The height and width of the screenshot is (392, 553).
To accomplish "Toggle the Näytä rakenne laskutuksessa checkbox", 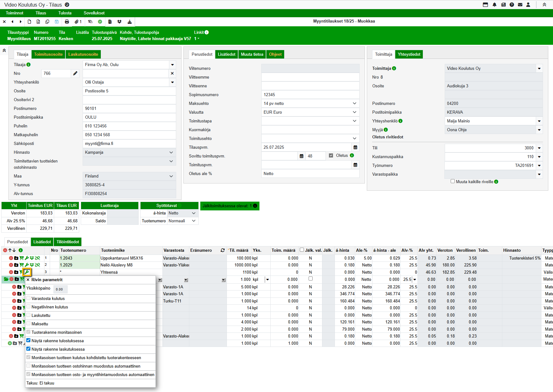I will coord(28,349).
